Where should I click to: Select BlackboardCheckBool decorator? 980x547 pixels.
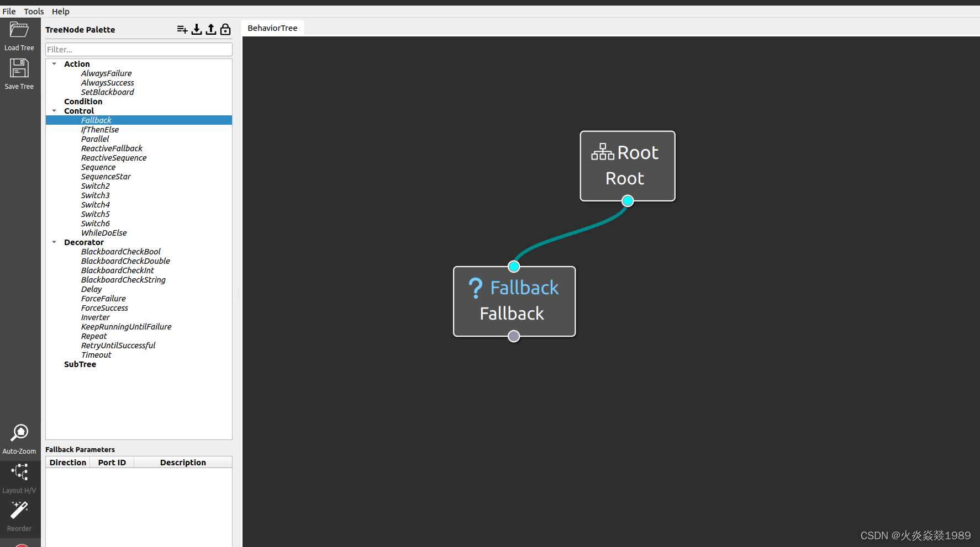120,252
